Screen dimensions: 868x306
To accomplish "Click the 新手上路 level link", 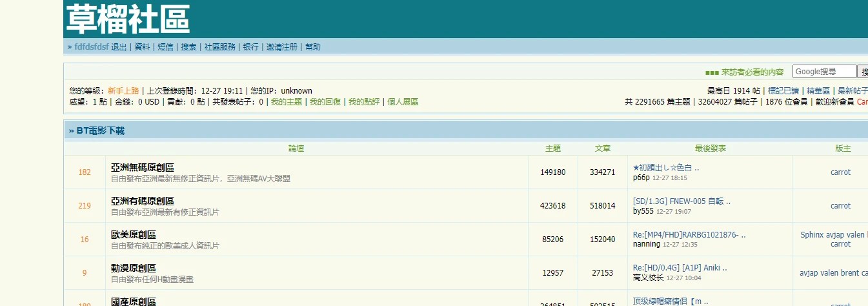I will pos(123,91).
